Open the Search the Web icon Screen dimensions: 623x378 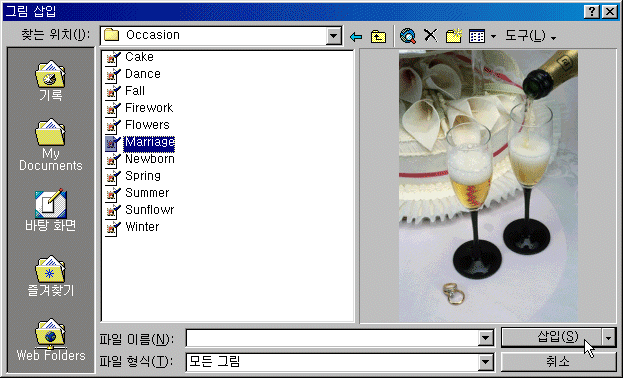pos(408,36)
